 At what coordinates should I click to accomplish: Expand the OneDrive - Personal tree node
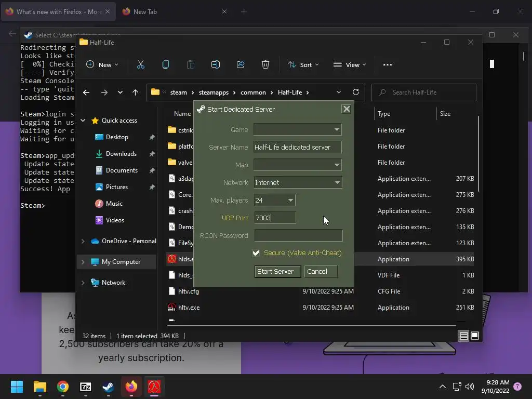(83, 241)
